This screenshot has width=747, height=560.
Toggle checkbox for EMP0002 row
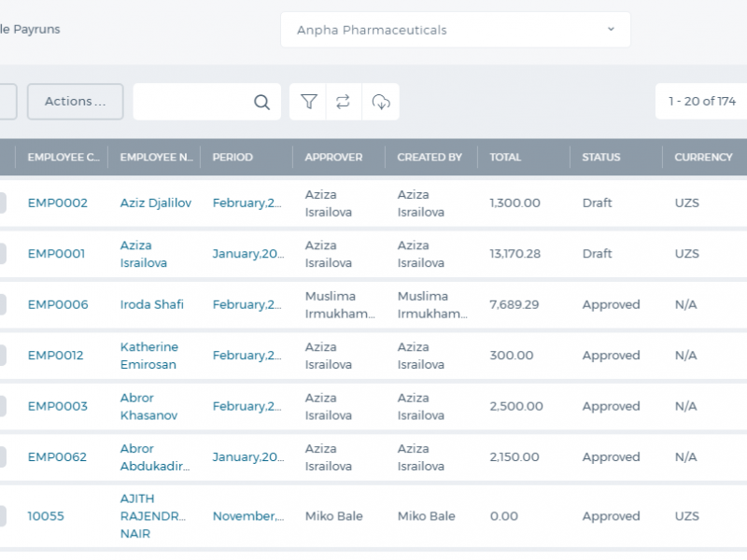pos(2,203)
